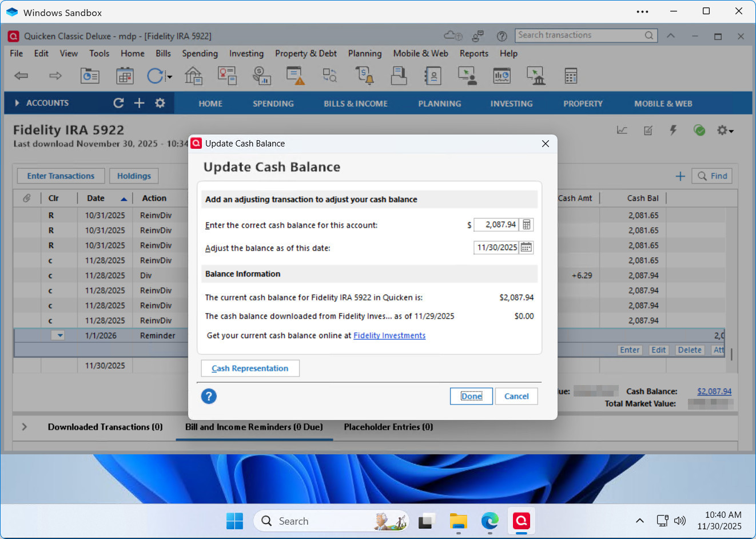Click the One Step Update refresh icon
This screenshot has width=756, height=539.
click(155, 76)
